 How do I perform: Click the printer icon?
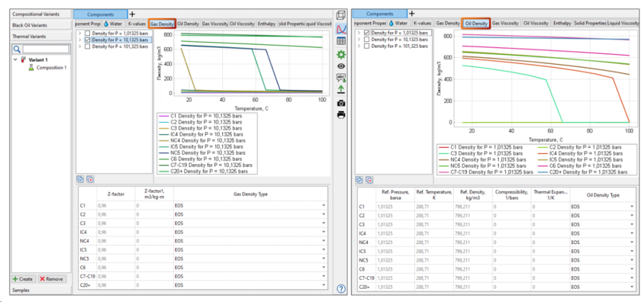pos(341,115)
